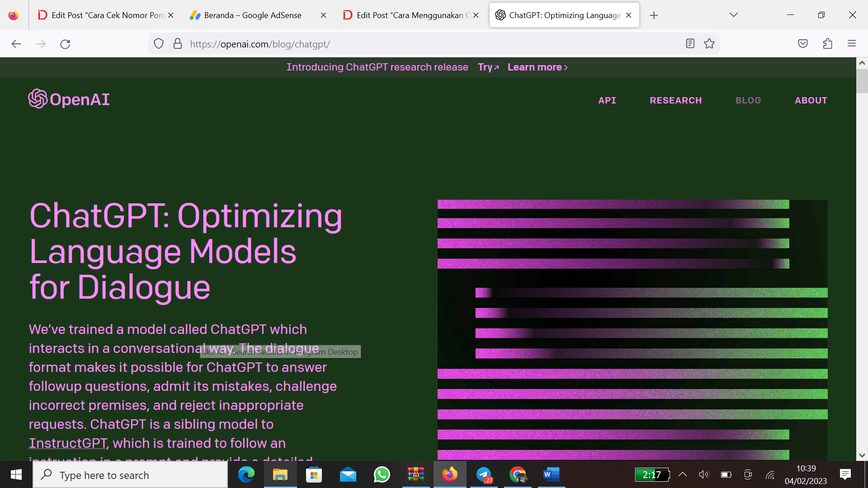Open the Firefox hamburger application menu
Image resolution: width=868 pixels, height=488 pixels.
coord(852,44)
